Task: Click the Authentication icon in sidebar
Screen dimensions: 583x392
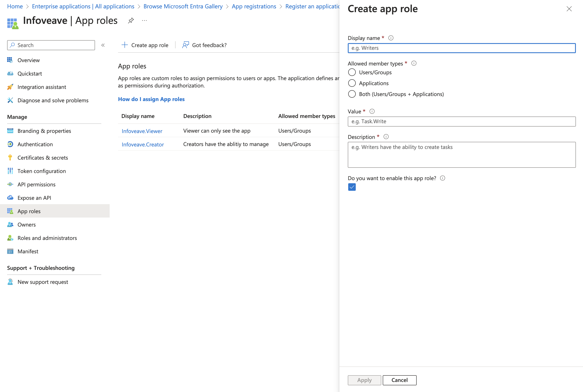Action: (10, 143)
